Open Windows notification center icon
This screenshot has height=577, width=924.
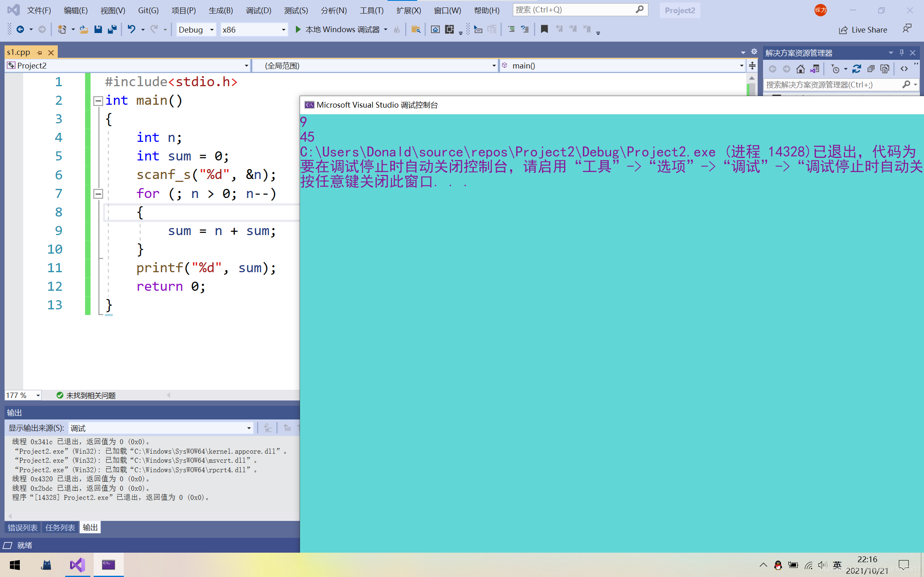(x=903, y=565)
